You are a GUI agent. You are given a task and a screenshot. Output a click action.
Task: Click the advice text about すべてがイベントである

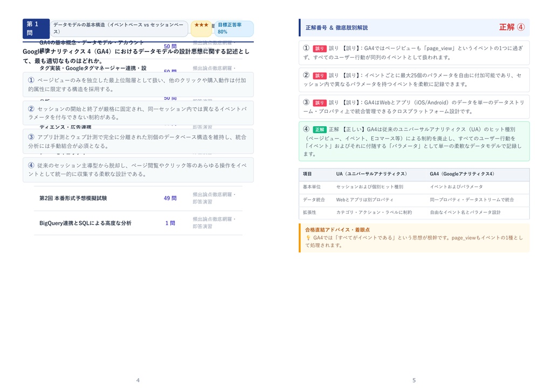pos(415,242)
